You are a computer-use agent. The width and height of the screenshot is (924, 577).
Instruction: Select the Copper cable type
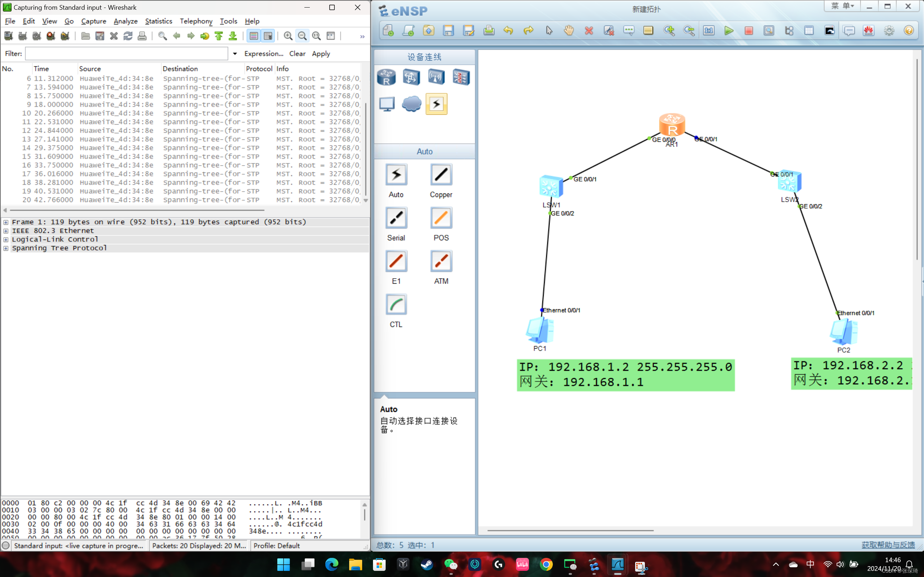click(441, 175)
